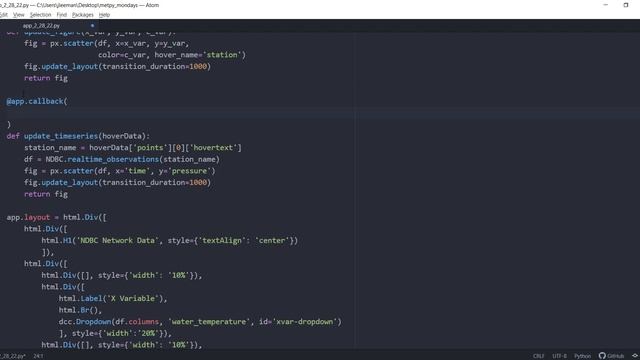
Task: Open the Selection menu
Action: click(40, 15)
